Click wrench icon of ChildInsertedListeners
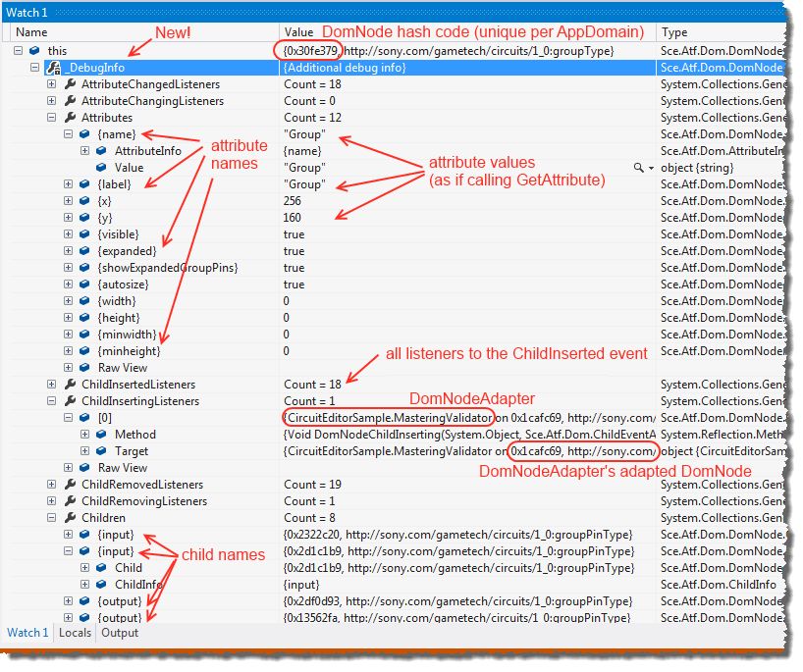This screenshot has height=672, width=803. click(x=70, y=384)
